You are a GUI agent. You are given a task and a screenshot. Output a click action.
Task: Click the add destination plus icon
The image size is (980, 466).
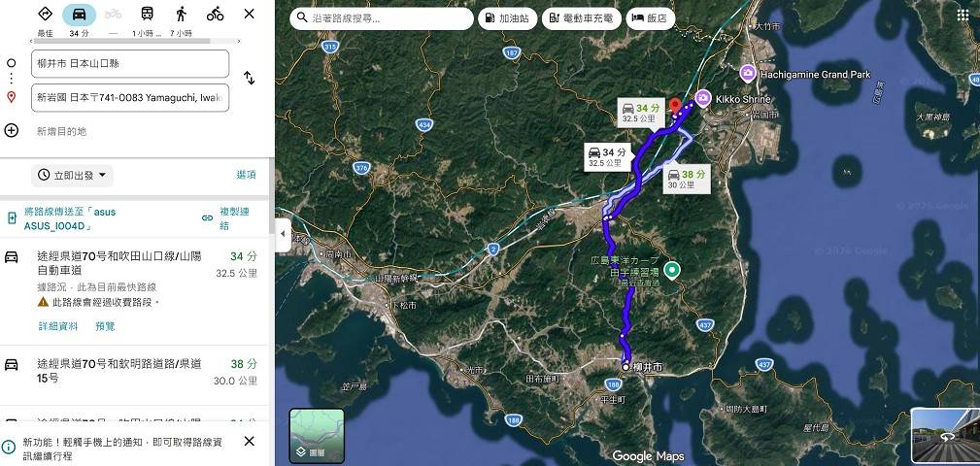point(12,130)
